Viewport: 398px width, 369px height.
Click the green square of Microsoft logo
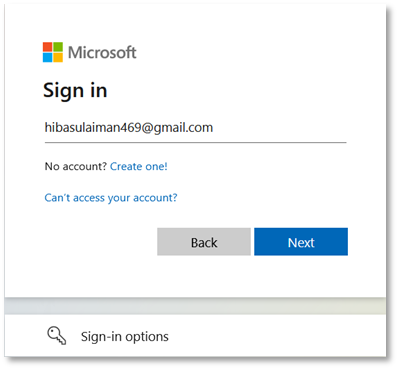pos(58,47)
